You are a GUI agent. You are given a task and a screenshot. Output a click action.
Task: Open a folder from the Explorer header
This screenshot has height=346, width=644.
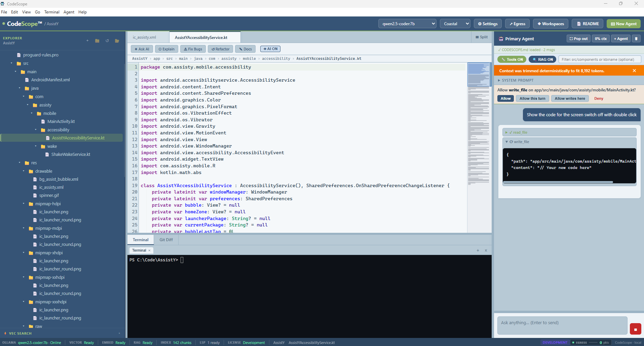click(117, 41)
